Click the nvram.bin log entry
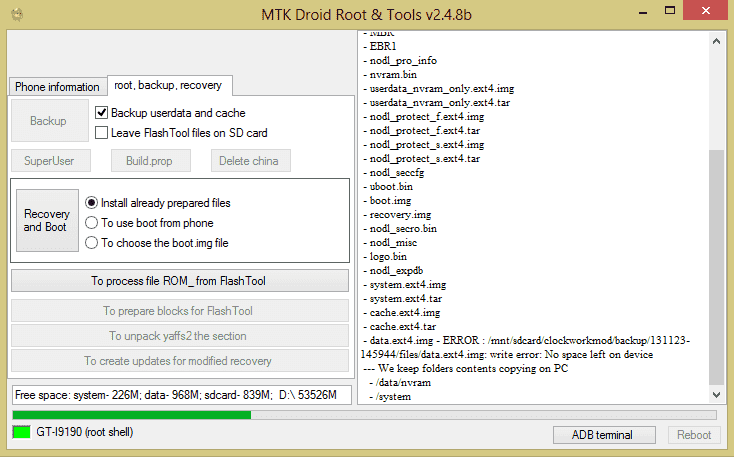This screenshot has height=457, width=734. (390, 74)
